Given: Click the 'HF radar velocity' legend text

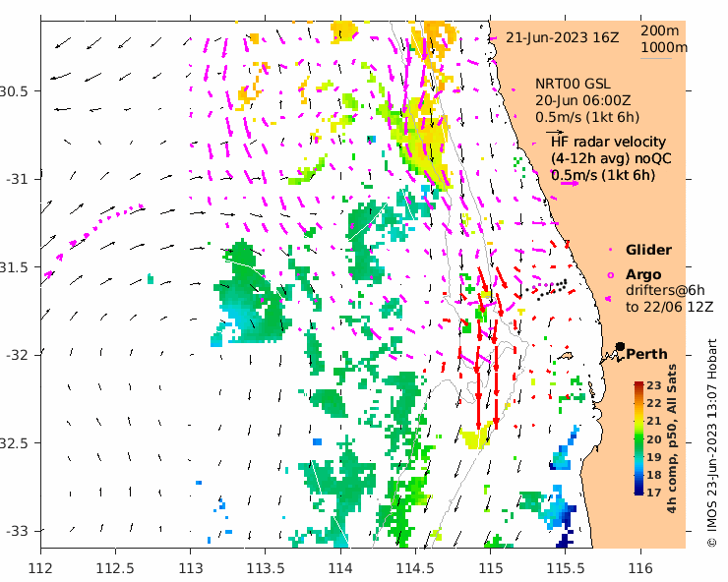Looking at the screenshot, I should pos(609,142).
